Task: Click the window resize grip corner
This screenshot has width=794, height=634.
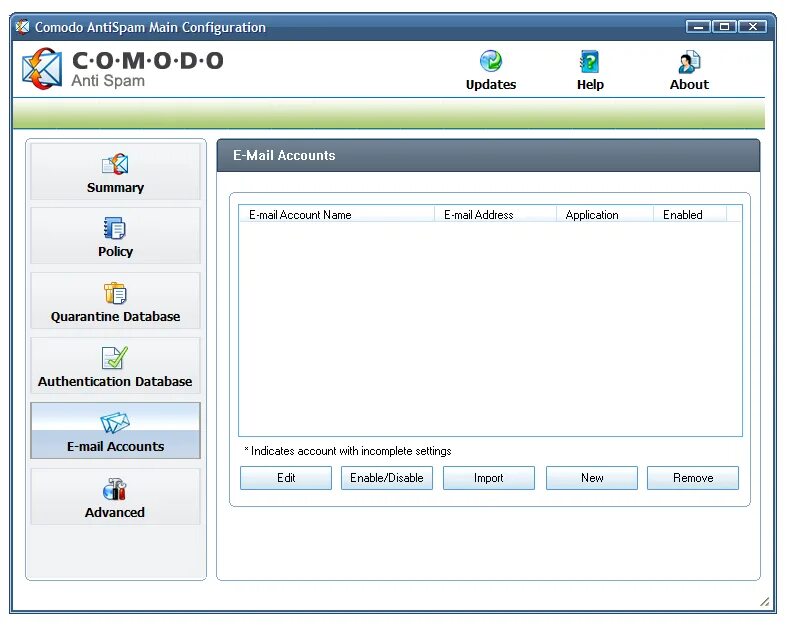Action: (x=765, y=602)
